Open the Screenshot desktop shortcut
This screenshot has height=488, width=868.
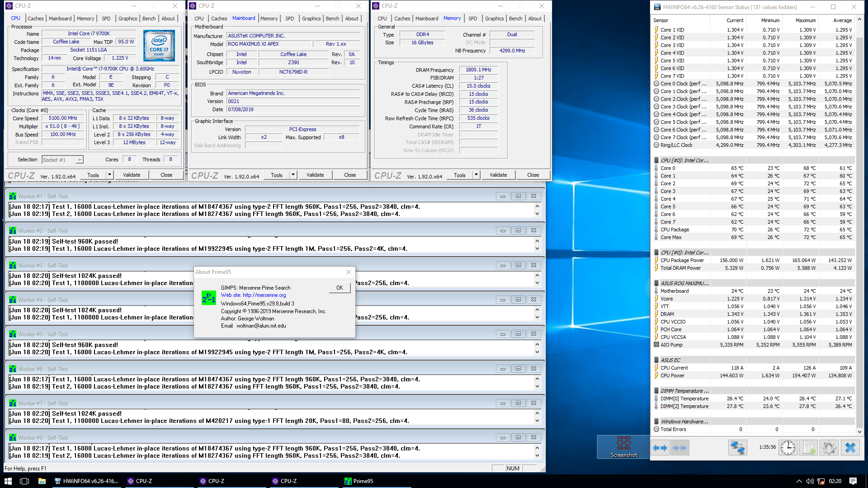click(x=623, y=446)
